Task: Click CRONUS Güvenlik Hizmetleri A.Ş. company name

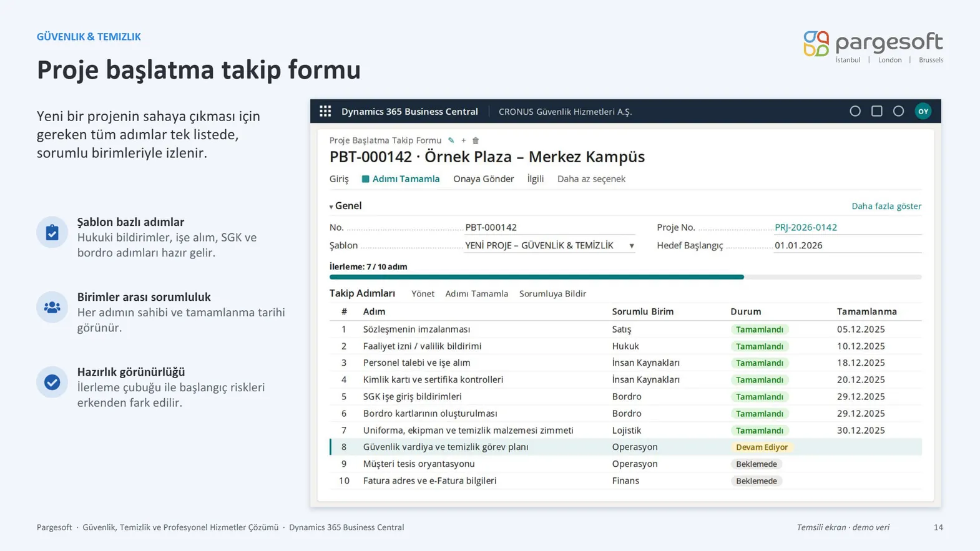Action: (565, 112)
